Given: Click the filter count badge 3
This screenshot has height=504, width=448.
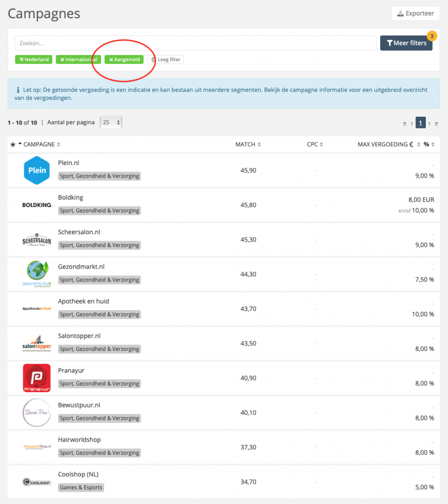Looking at the screenshot, I should (432, 36).
